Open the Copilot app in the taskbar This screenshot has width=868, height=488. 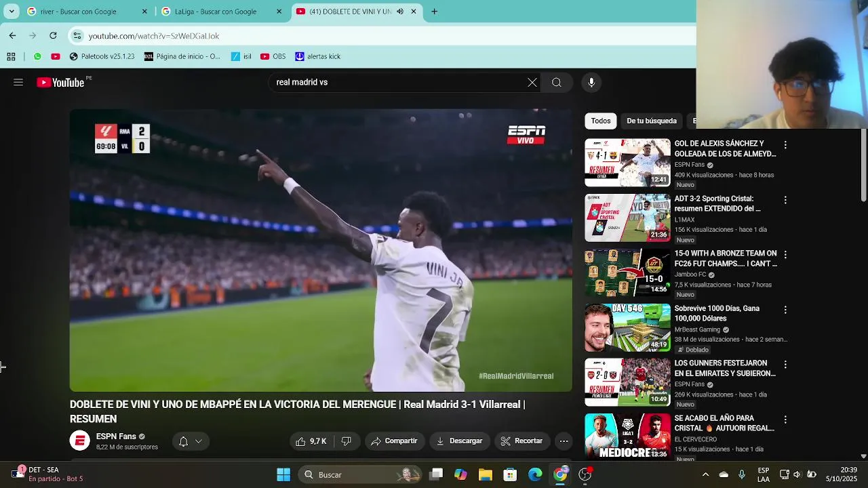[460, 474]
